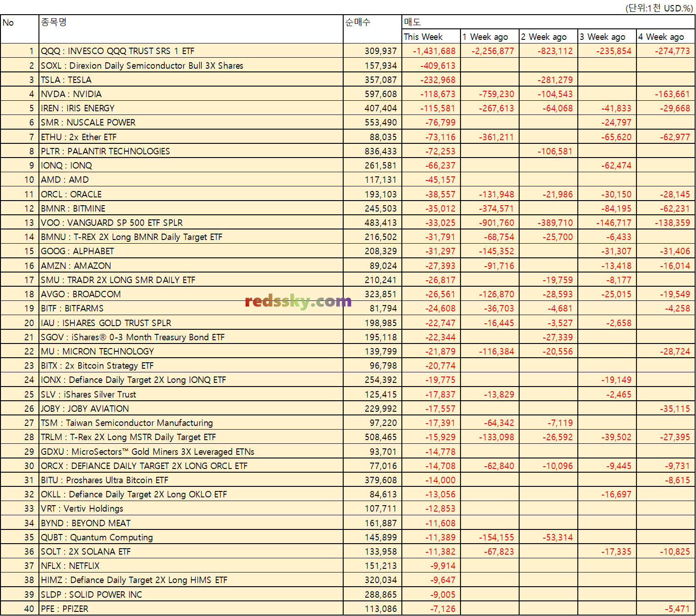The width and height of the screenshot is (696, 616).
Task: Click 'TRLM : T-Rex 2X Long MSTR Daily Target ETF'
Action: (191, 437)
